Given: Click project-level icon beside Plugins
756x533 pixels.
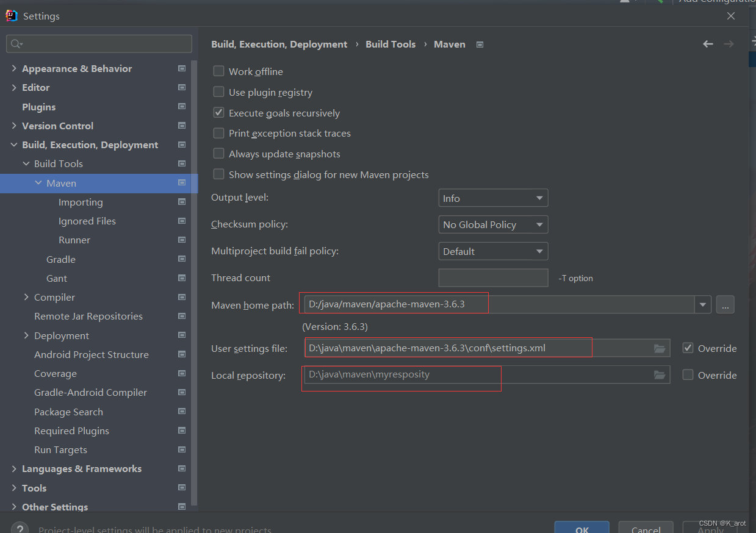Looking at the screenshot, I should [182, 107].
